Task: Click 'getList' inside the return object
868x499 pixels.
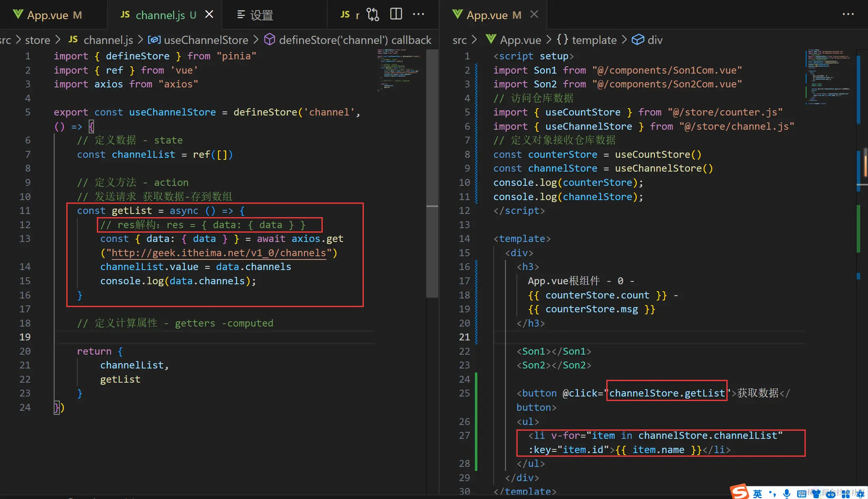Action: coord(120,379)
